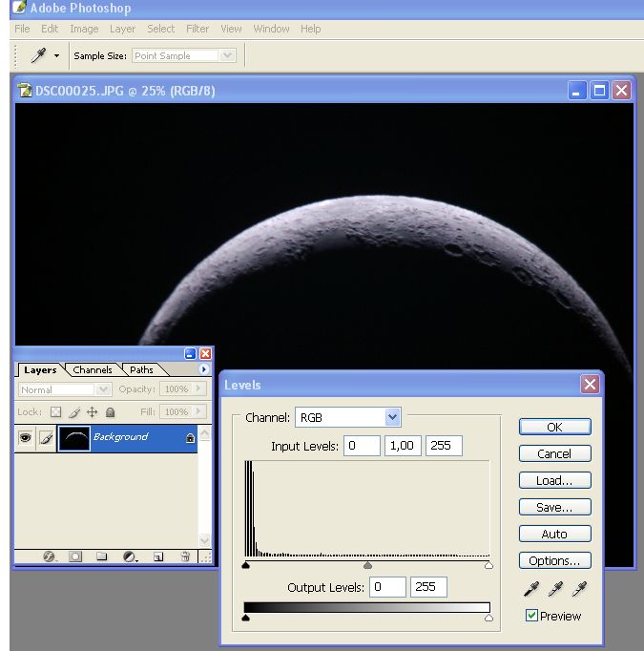
Task: Click the Add layer style icon
Action: tap(50, 556)
